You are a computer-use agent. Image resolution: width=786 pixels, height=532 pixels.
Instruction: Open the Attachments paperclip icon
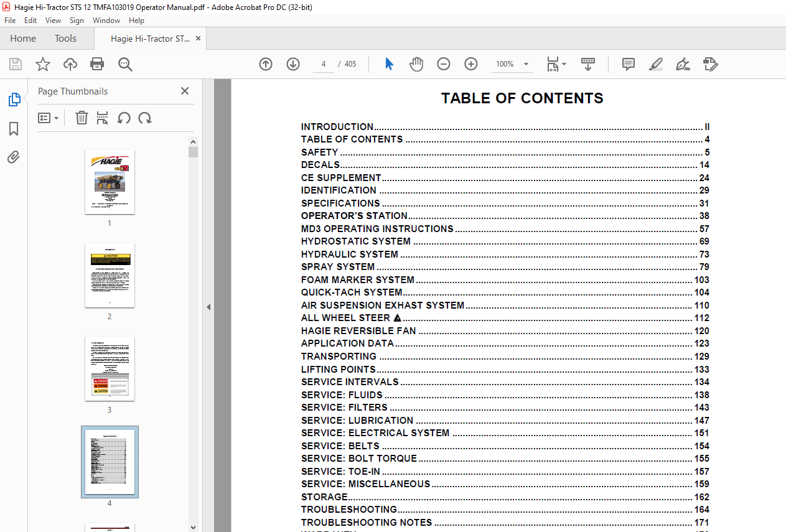click(x=14, y=157)
